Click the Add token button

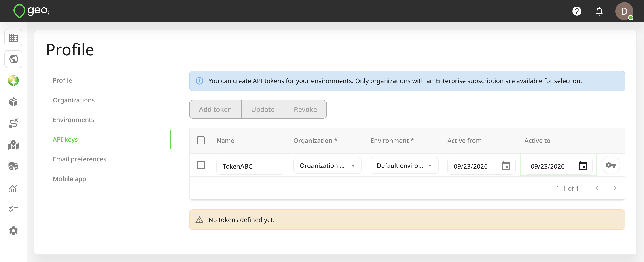(x=215, y=109)
